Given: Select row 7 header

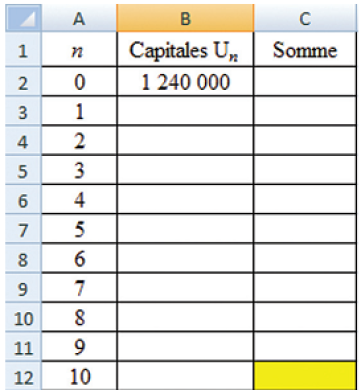Looking at the screenshot, I should (x=23, y=229).
